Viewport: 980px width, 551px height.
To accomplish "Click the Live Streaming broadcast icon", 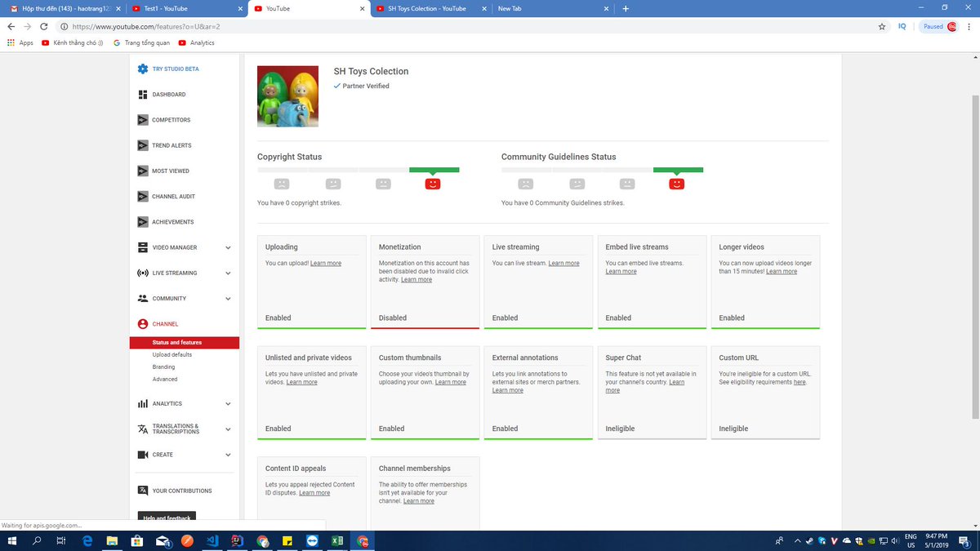I will 143,273.
